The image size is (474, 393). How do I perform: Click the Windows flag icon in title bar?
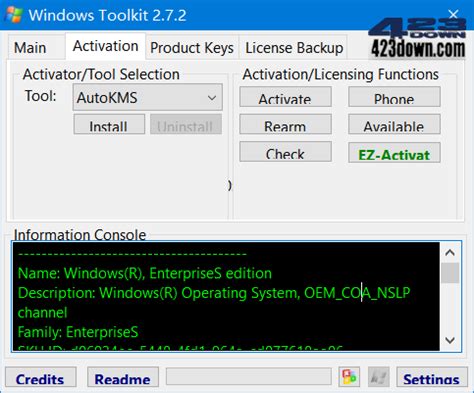tap(14, 15)
